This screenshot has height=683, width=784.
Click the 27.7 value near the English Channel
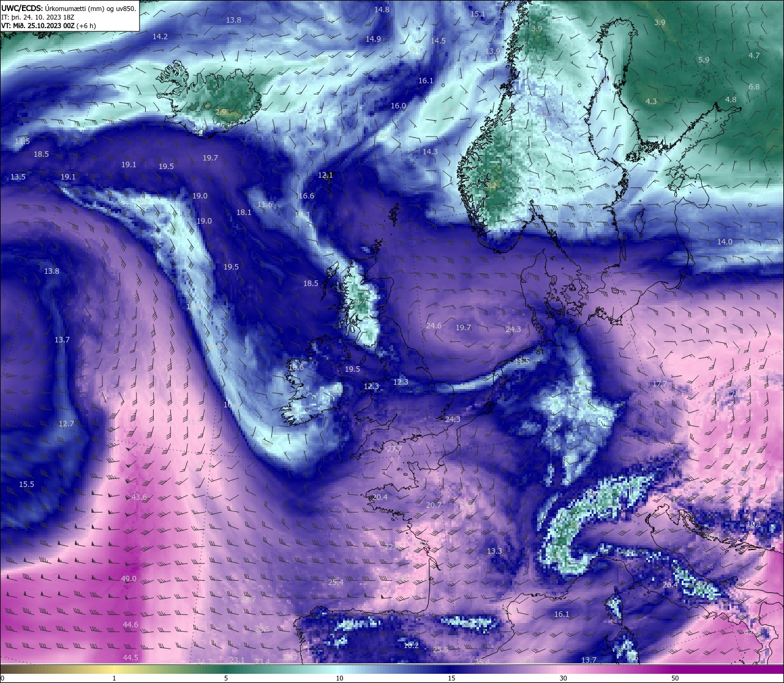(394, 449)
